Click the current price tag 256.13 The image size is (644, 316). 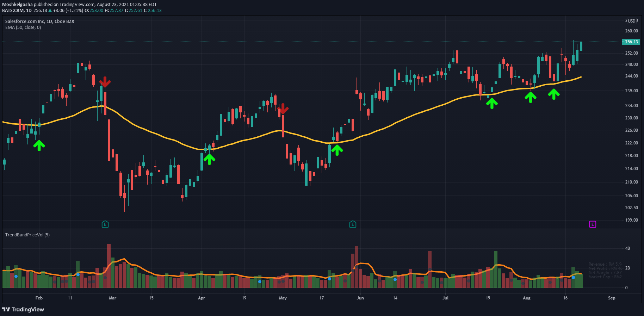(x=631, y=42)
